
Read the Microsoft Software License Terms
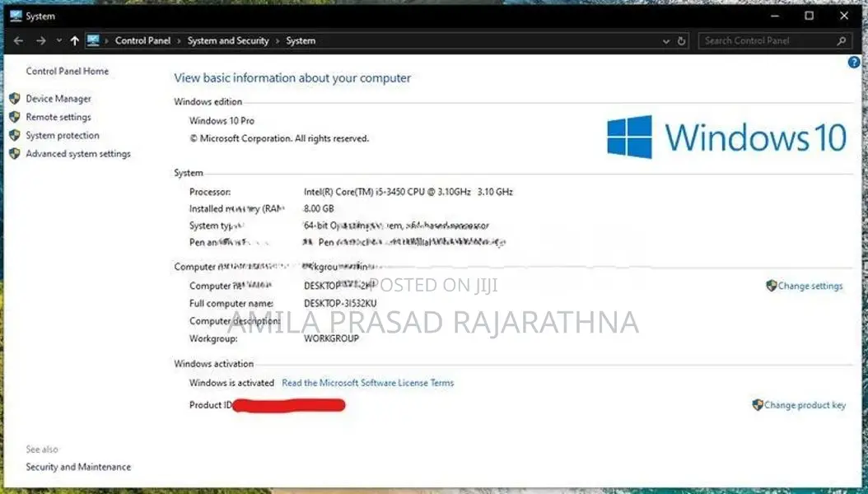(x=367, y=383)
